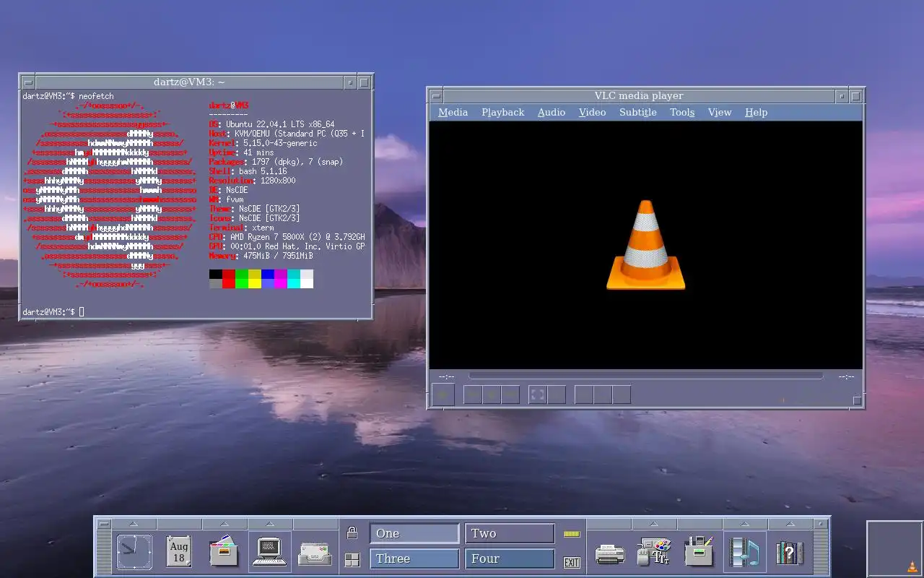924x578 pixels.
Task: Click the "Terminal: xterm" line
Action: [x=241, y=228]
